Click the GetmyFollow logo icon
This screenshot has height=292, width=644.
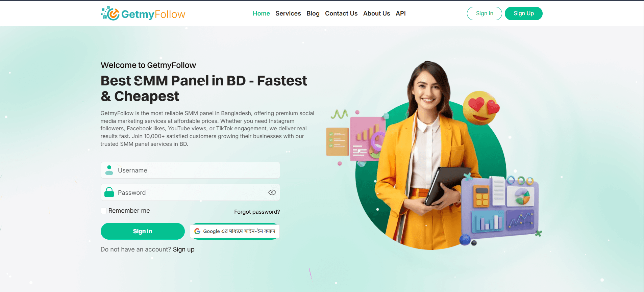[110, 14]
